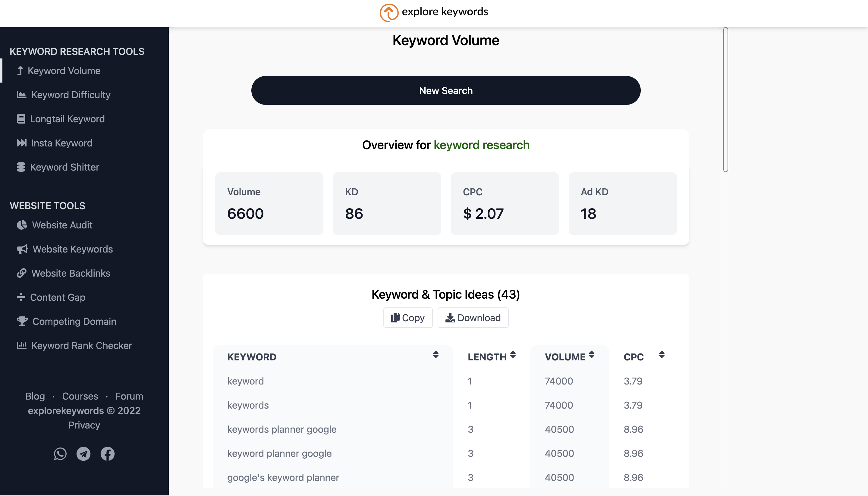Click the Competing Domain trophy icon
This screenshot has height=496, width=868.
click(22, 321)
